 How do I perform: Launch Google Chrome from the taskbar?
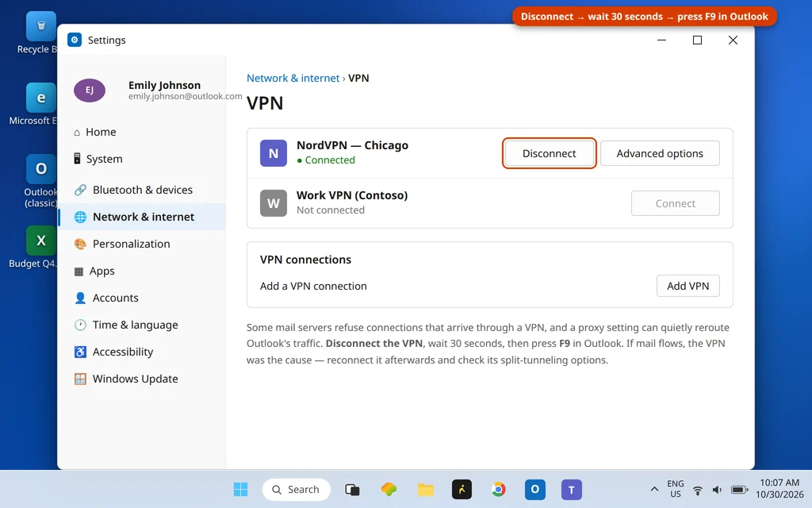click(x=498, y=489)
